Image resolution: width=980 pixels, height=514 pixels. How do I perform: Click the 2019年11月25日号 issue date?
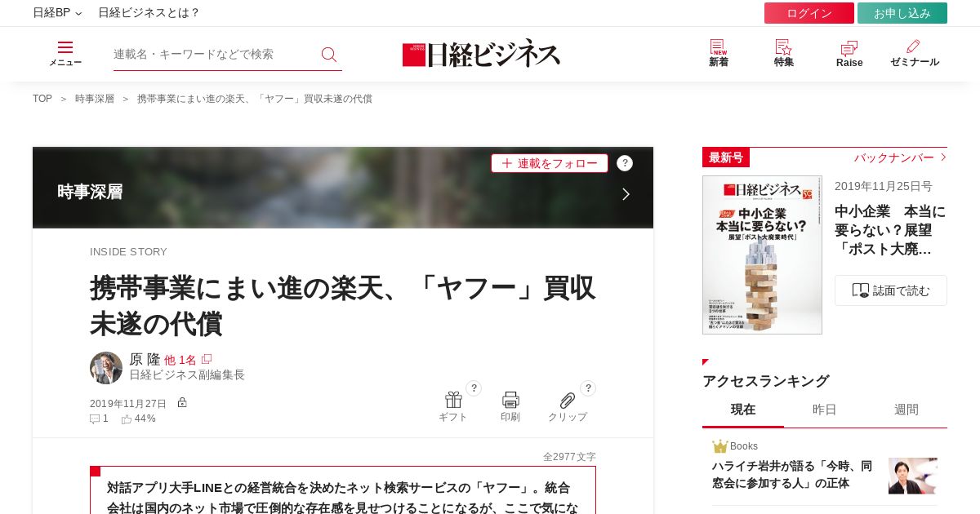tap(884, 186)
